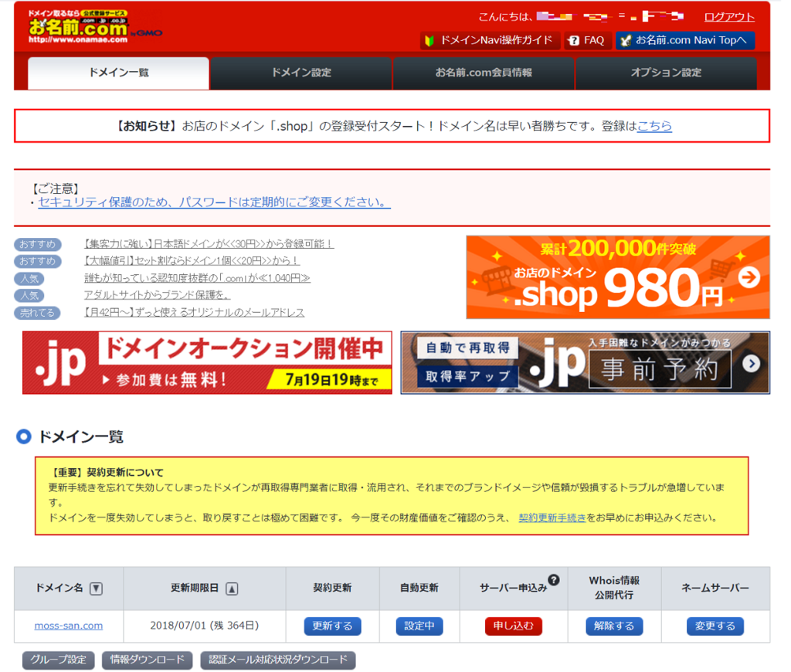Click 更新する button for moss-san.com
The image size is (791, 672).
(332, 626)
